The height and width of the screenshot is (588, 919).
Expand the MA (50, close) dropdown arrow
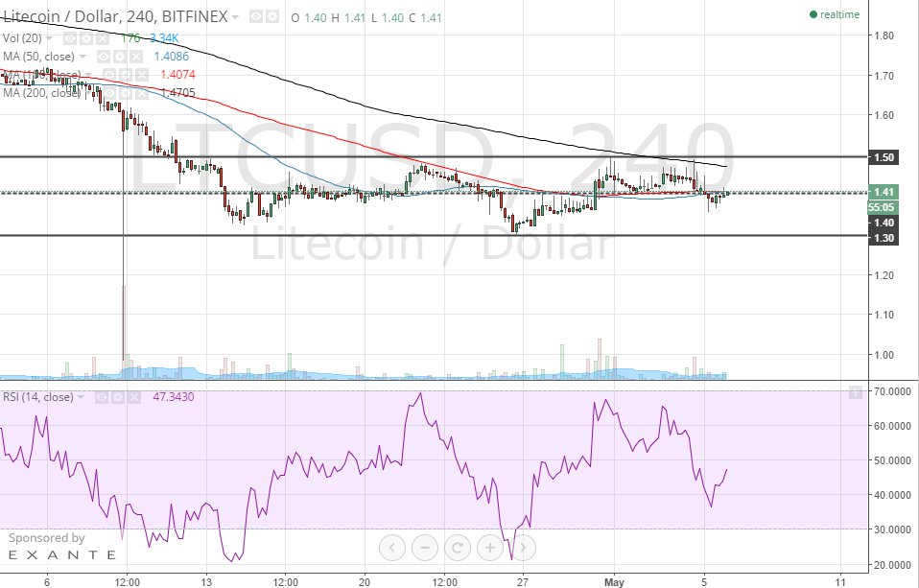coord(82,57)
